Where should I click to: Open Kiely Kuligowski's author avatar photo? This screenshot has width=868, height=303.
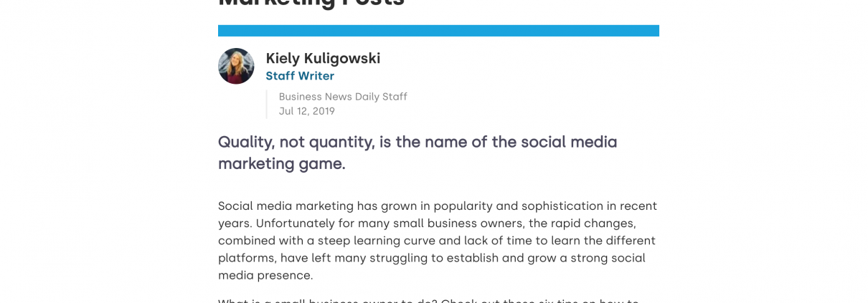pos(236,66)
